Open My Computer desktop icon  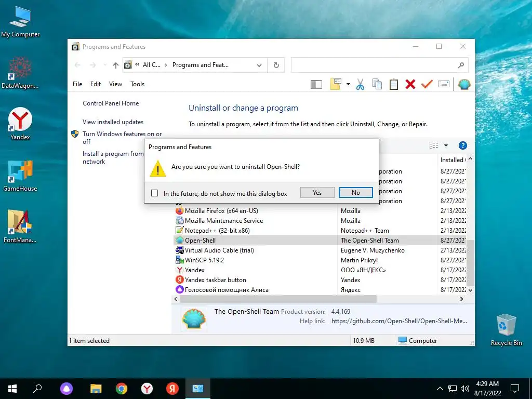tap(20, 22)
